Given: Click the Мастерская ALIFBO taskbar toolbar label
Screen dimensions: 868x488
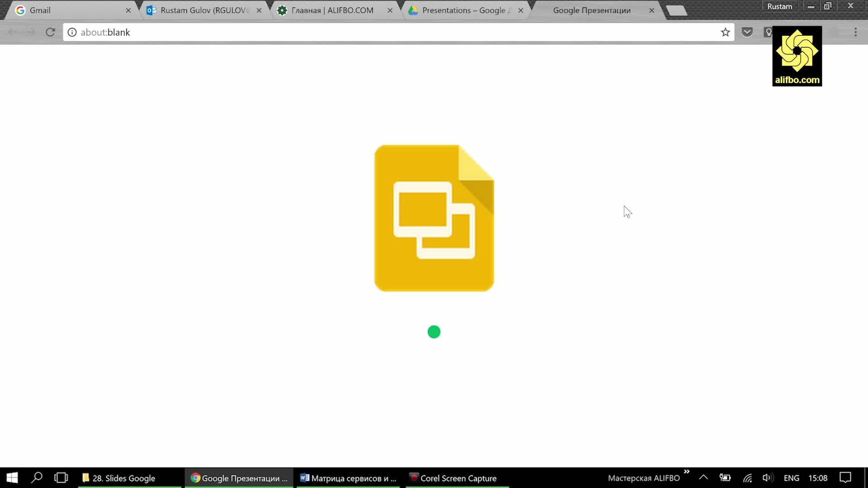Looking at the screenshot, I should tap(644, 478).
